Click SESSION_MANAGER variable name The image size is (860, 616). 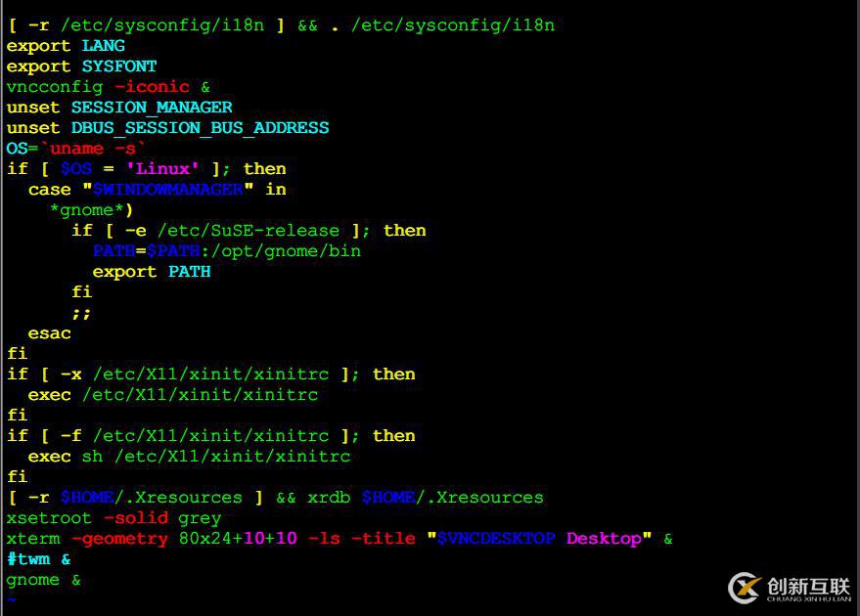[152, 108]
